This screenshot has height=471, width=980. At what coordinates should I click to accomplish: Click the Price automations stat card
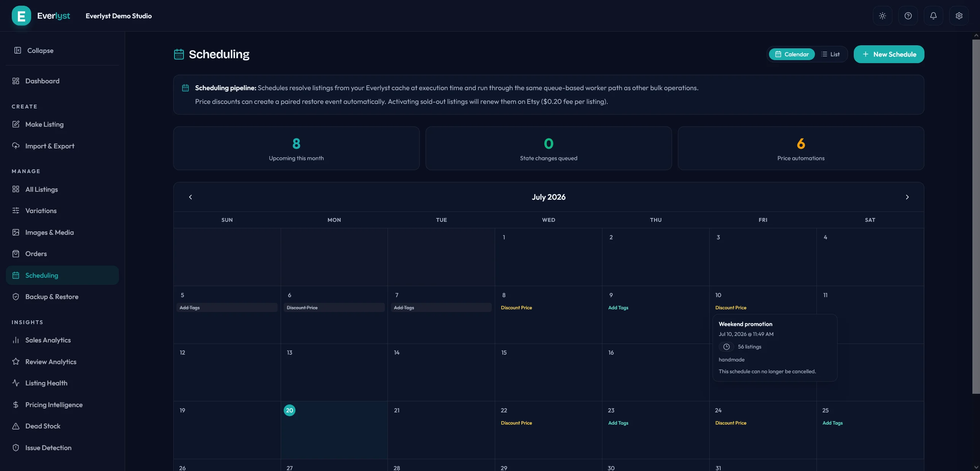801,148
